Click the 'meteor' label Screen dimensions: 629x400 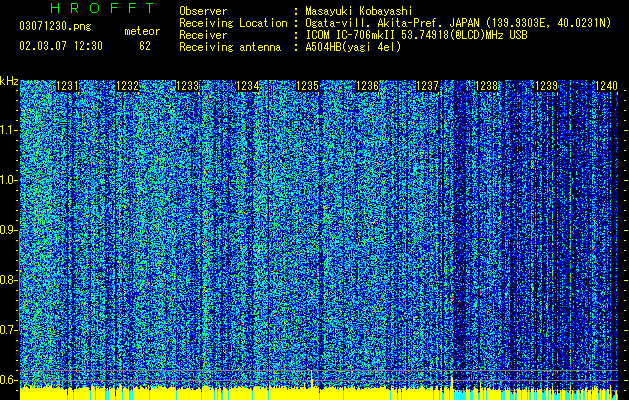pyautogui.click(x=142, y=31)
